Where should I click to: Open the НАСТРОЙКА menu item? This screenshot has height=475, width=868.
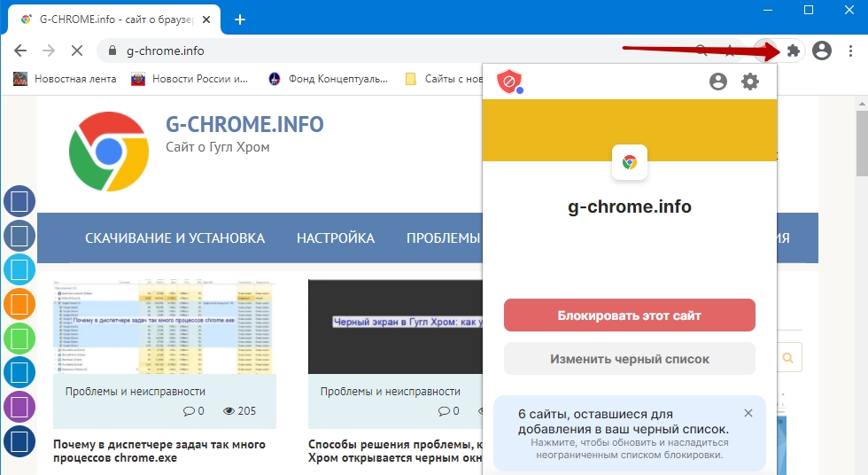(x=336, y=238)
